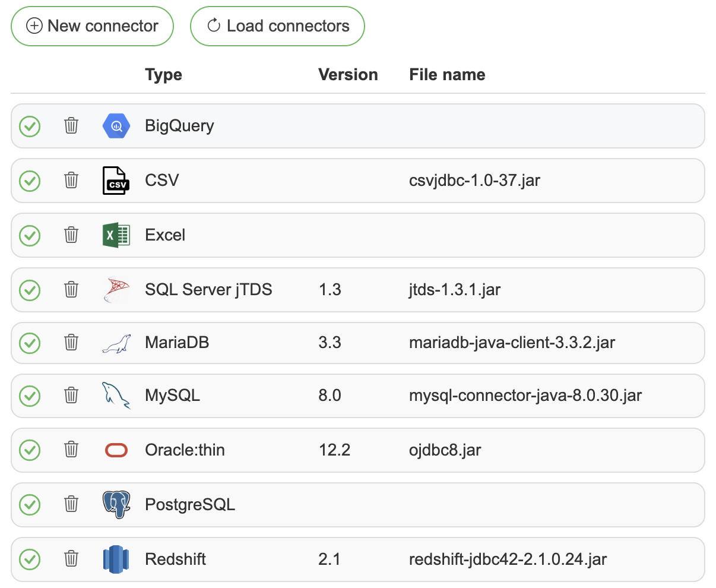The width and height of the screenshot is (716, 588).
Task: Delete the SQL Server jTDS connector
Action: (71, 290)
